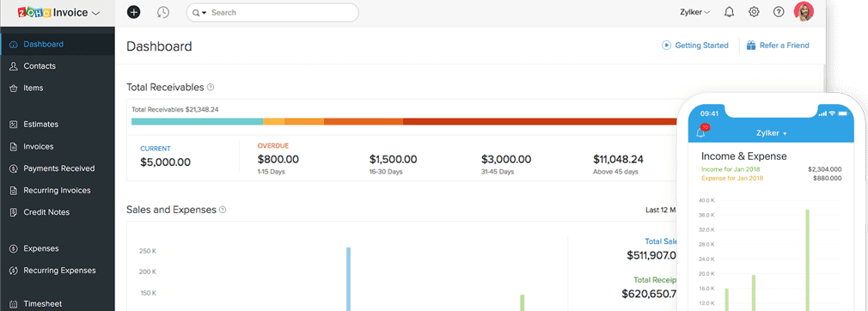Image resolution: width=868 pixels, height=311 pixels.
Task: Click the Refer a Friend link
Action: [778, 46]
